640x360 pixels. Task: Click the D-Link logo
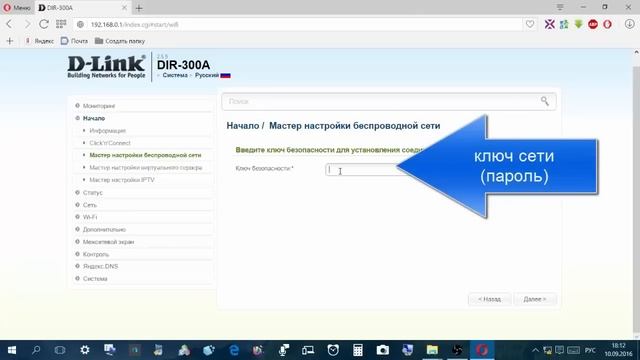point(106,67)
